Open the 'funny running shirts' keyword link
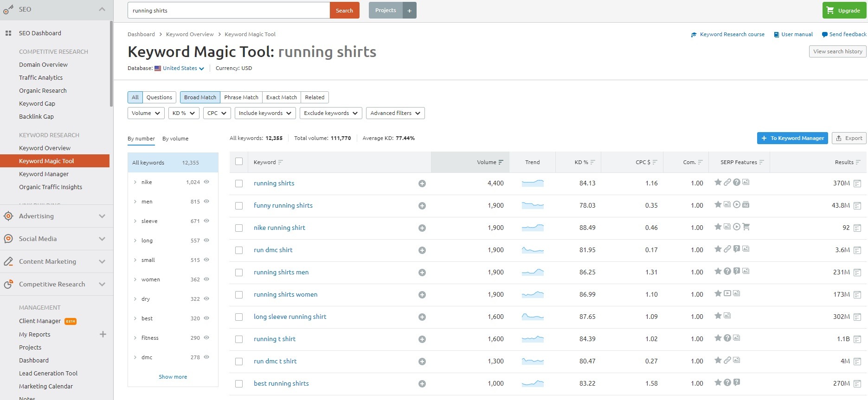This screenshot has height=400, width=868. pos(283,205)
